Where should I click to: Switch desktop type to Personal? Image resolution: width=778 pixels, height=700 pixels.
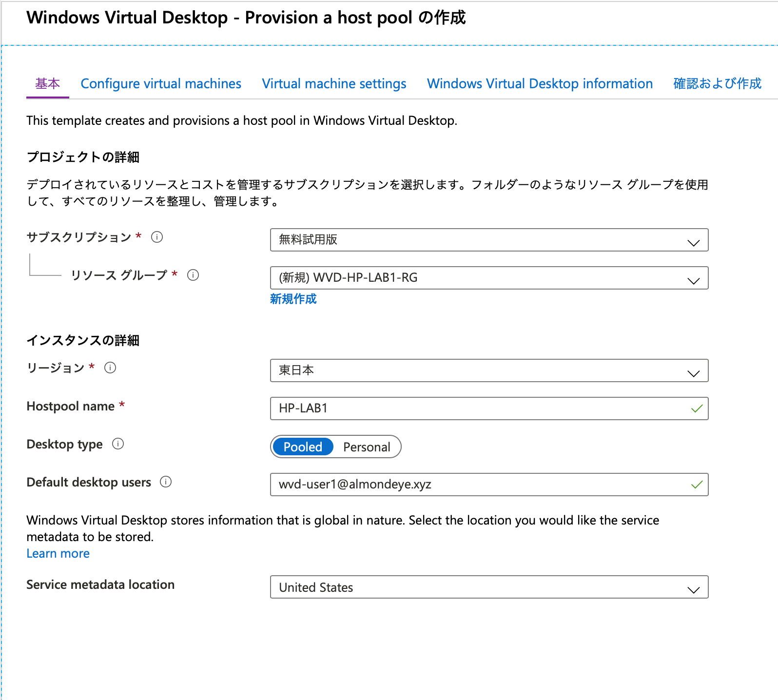click(367, 447)
